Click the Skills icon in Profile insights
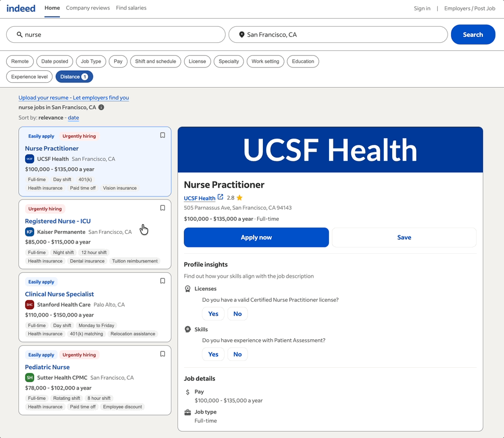 188,329
